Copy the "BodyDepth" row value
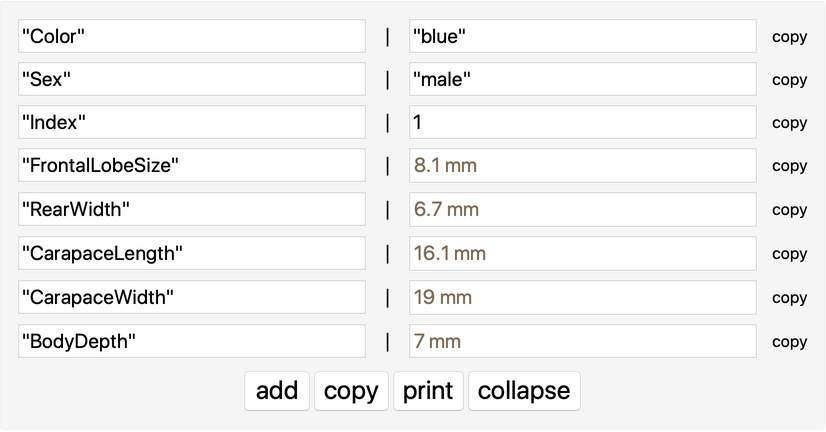Viewport: 826px width, 432px height. [789, 341]
